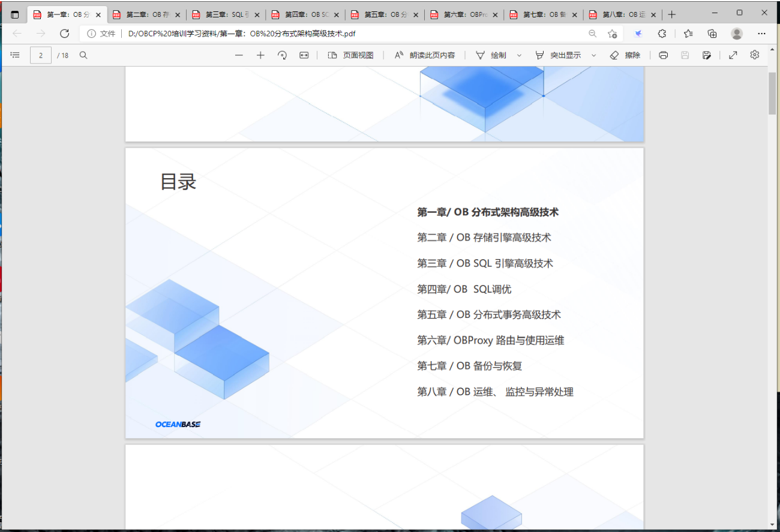
Task: Open a new browser tab
Action: [672, 14]
